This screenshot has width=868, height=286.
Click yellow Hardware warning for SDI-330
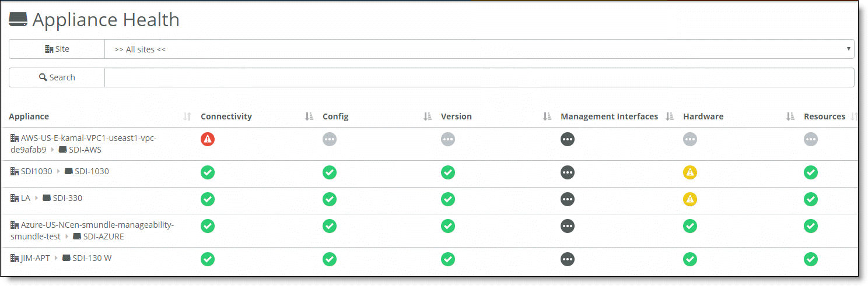(x=690, y=199)
